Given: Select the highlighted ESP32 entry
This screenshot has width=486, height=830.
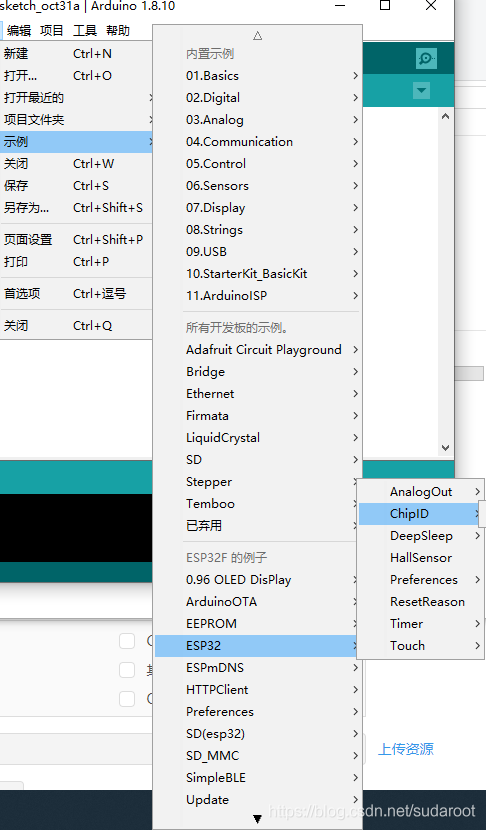Looking at the screenshot, I should click(256, 646).
